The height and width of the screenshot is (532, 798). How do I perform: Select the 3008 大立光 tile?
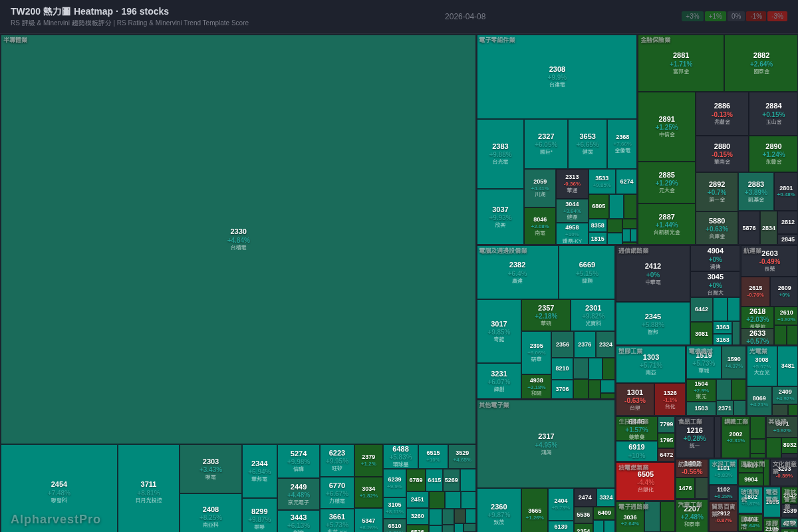761,366
